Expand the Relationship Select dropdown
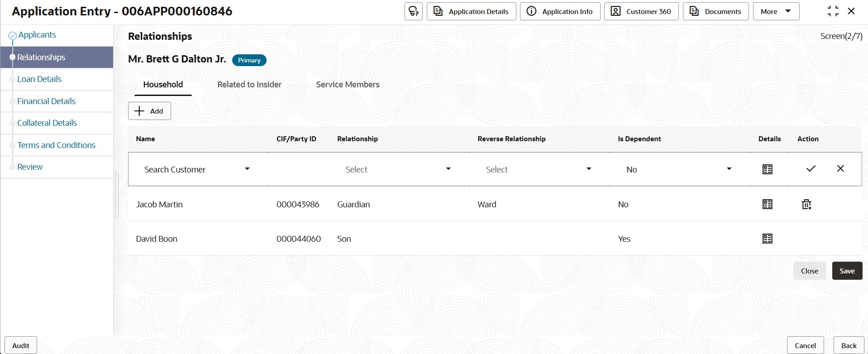 click(x=448, y=169)
